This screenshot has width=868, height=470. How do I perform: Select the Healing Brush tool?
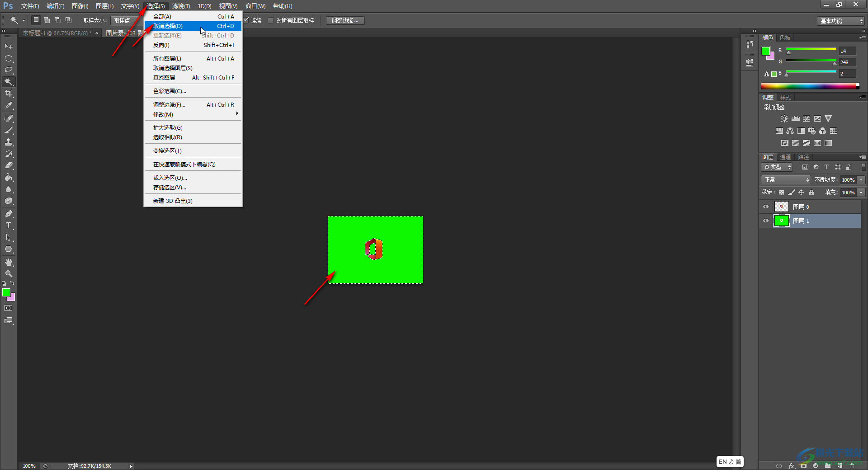click(x=9, y=118)
